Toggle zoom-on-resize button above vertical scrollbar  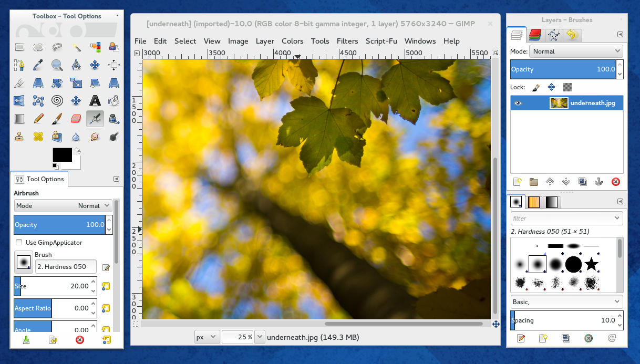(496, 53)
